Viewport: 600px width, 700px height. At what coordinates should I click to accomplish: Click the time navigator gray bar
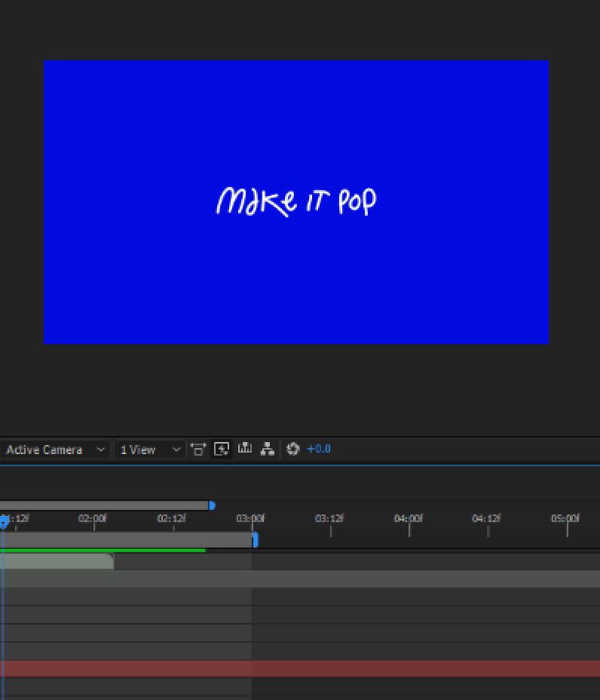coord(104,505)
